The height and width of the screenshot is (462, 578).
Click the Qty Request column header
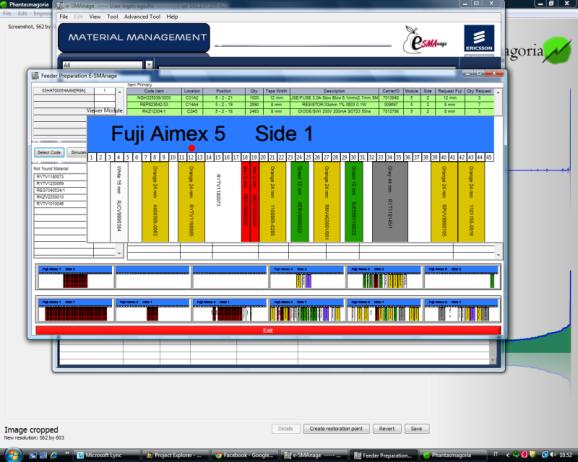[x=479, y=91]
